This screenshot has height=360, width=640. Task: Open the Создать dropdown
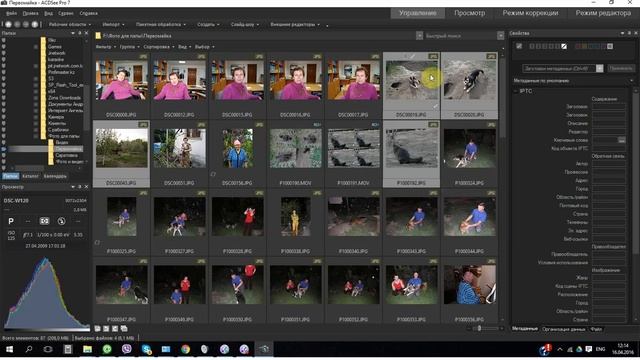click(208, 24)
